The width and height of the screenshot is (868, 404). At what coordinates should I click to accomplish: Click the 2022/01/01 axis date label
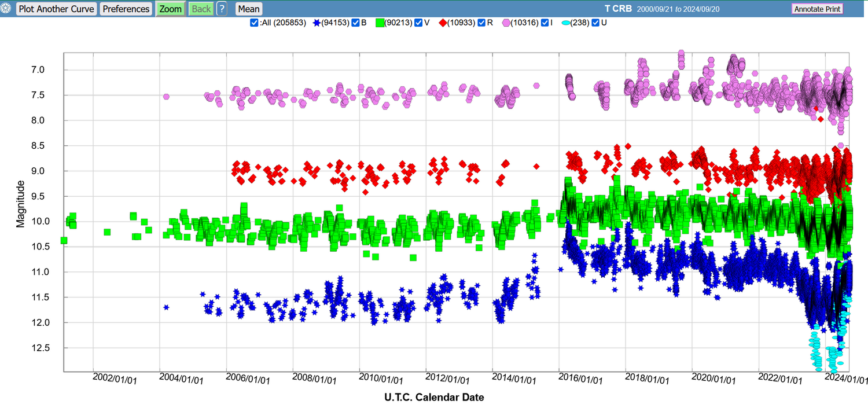[x=781, y=379]
